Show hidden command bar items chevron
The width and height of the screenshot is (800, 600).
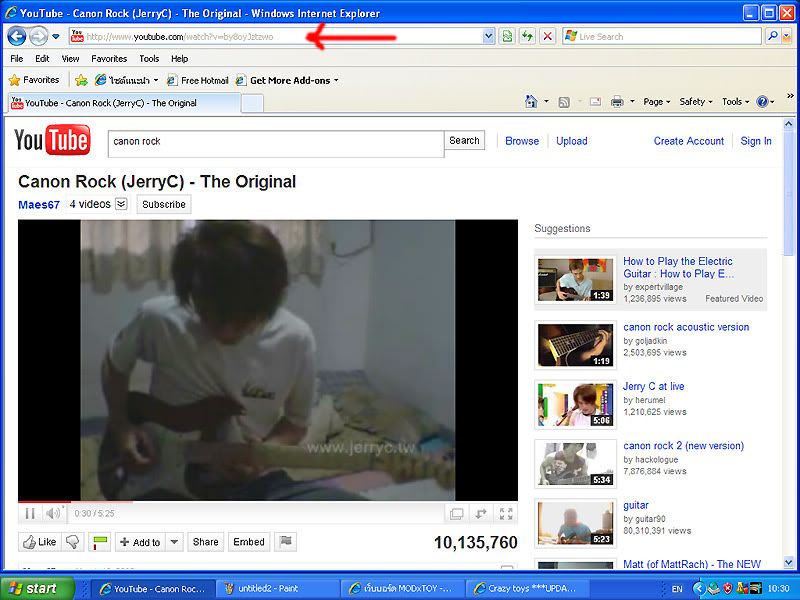790,96
